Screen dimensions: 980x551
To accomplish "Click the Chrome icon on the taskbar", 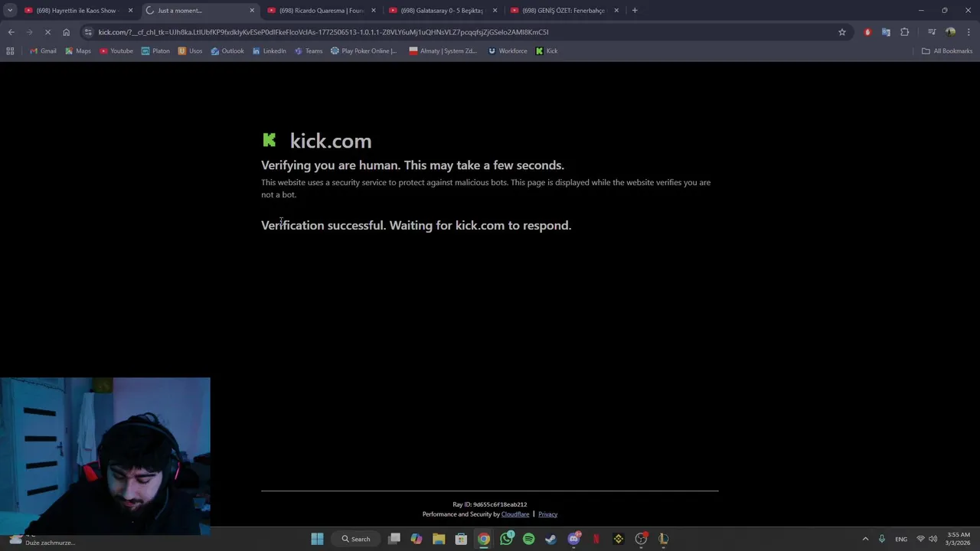I will [484, 539].
